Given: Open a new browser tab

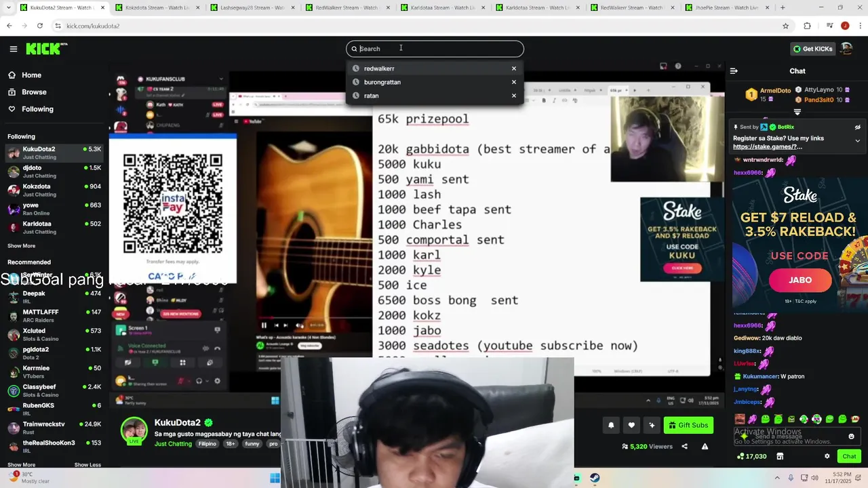Looking at the screenshot, I should [783, 7].
